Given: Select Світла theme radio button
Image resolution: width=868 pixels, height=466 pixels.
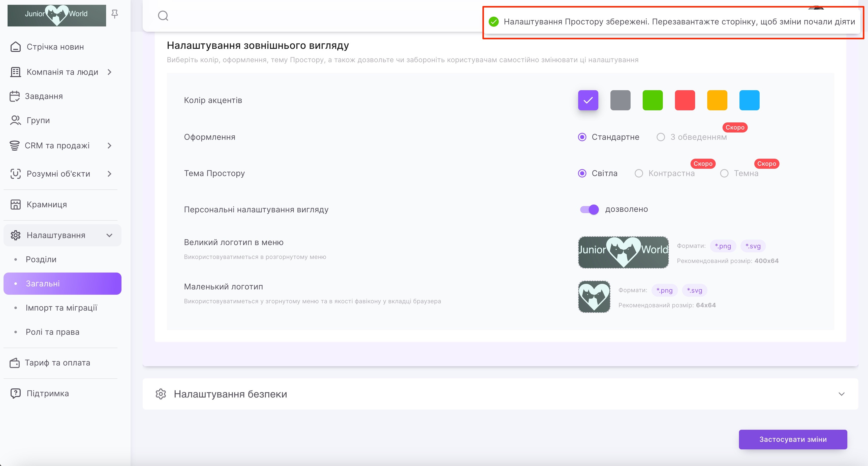Looking at the screenshot, I should pos(582,173).
